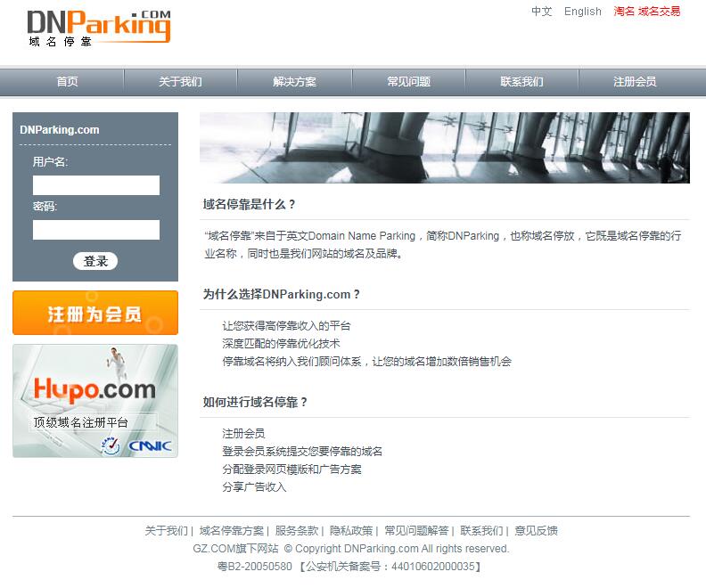This screenshot has height=588, width=706.
Task: Click the line 深度匹配的停靠优化技术
Action: [x=281, y=344]
